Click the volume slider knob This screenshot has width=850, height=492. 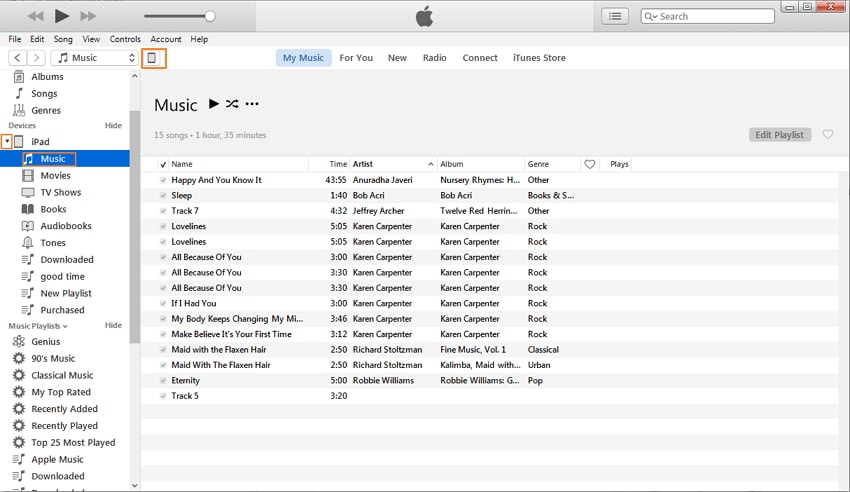pyautogui.click(x=210, y=16)
